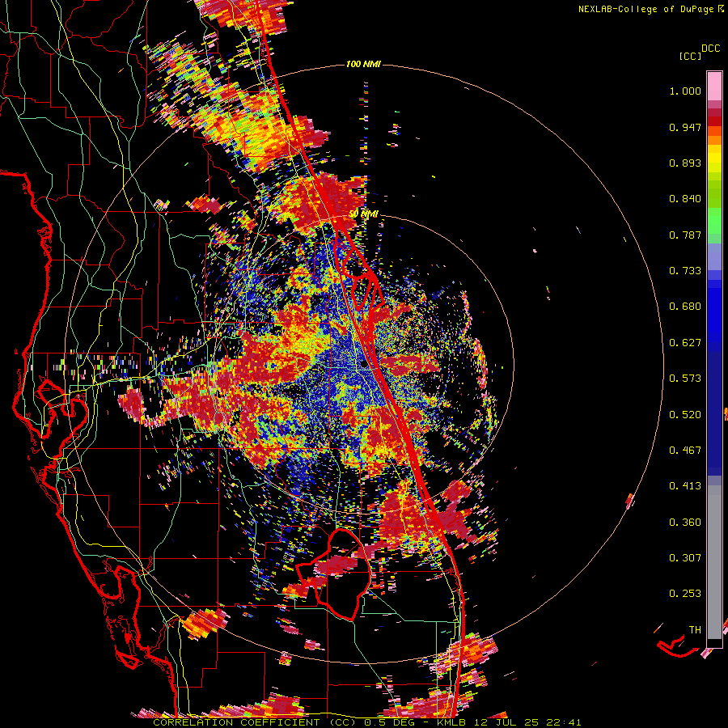This screenshot has width=728, height=728.
Task: Click the TH threshold label
Action: (695, 629)
